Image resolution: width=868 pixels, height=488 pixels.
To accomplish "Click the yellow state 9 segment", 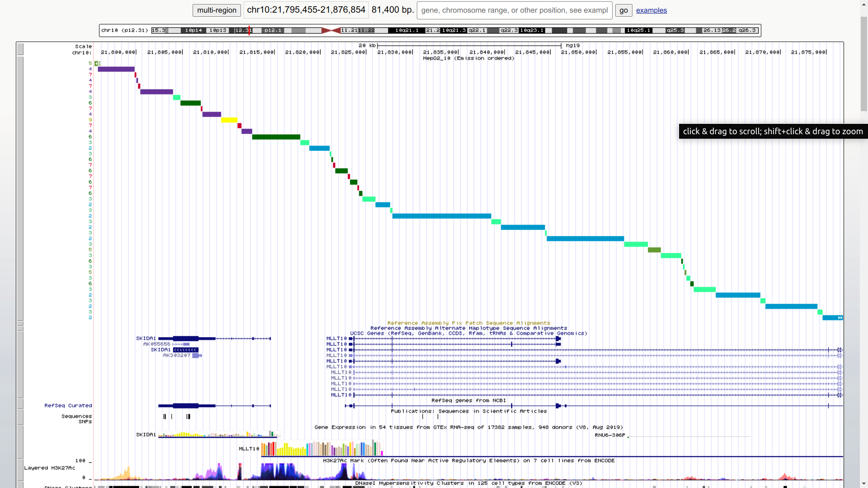I will (x=229, y=120).
